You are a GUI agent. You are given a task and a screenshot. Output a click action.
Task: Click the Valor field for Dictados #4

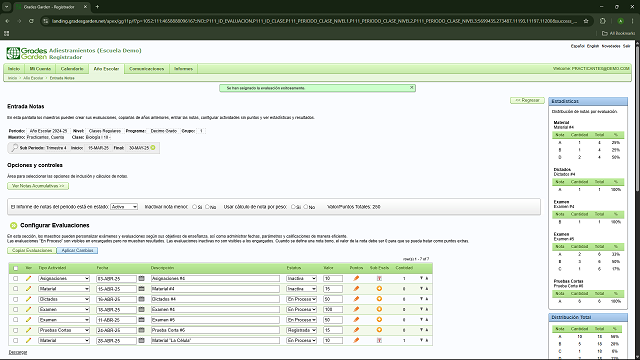(333, 299)
